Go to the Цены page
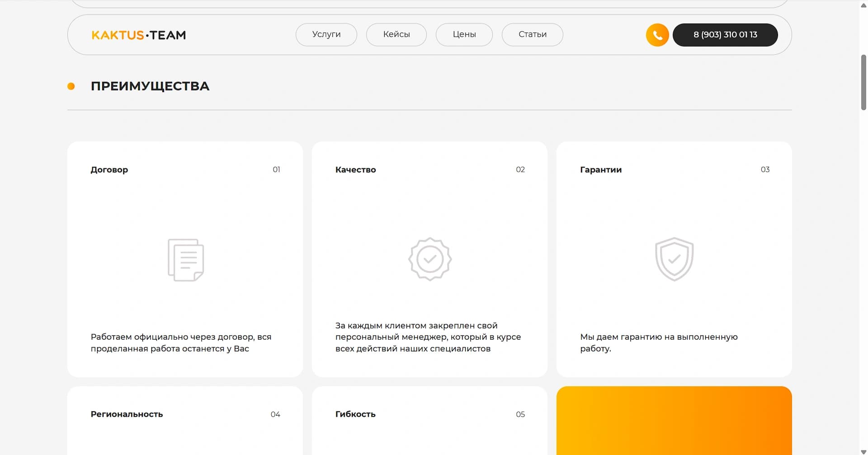This screenshot has height=455, width=868. coord(464,35)
